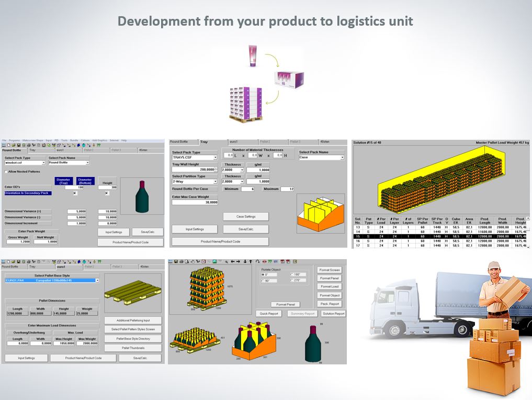Click Gross Weight input field
This screenshot has height=400, width=532.
(18, 242)
